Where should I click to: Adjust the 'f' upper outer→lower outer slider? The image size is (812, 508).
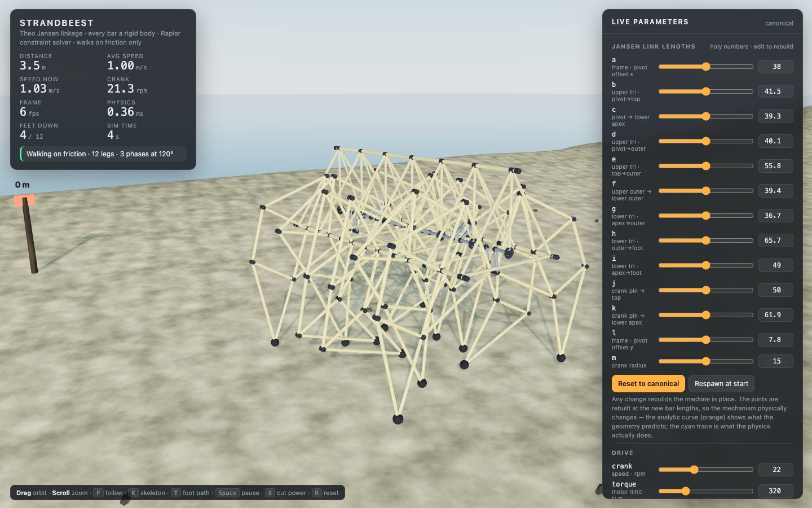pyautogui.click(x=706, y=191)
